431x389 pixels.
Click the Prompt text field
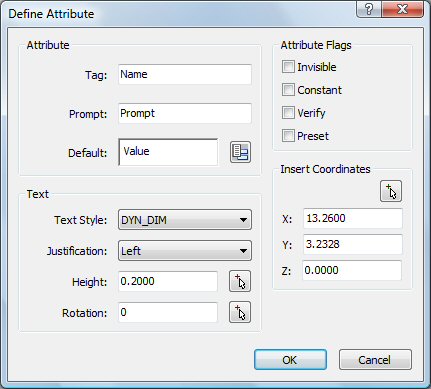tap(185, 113)
